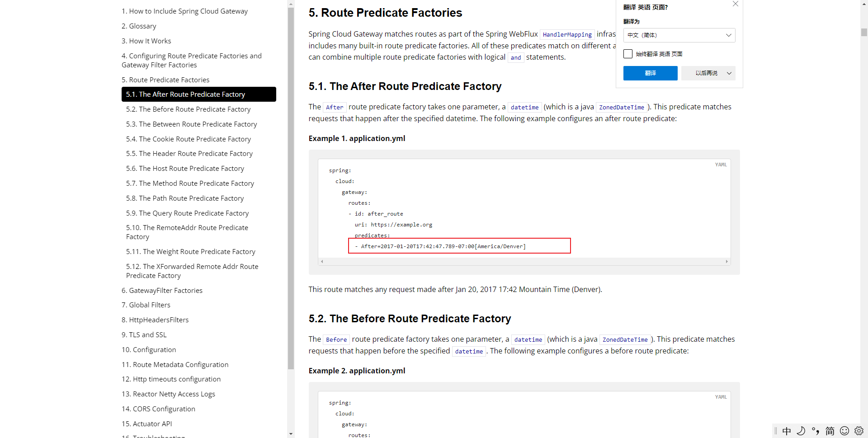Click the '5. Route Predicate Factories' main heading
This screenshot has width=868, height=438.
click(385, 13)
